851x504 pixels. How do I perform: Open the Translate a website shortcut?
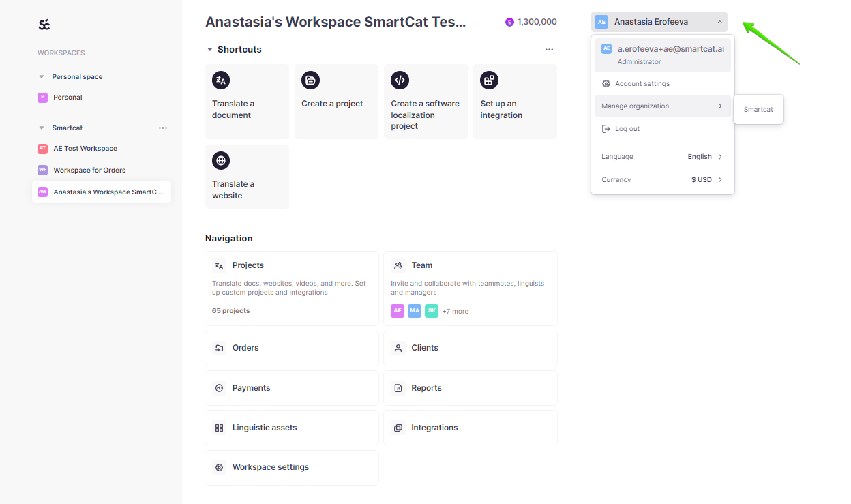coord(247,177)
